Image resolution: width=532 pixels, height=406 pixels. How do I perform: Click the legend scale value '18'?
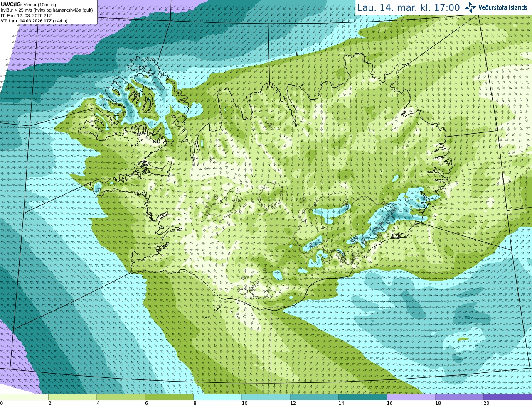coord(438,403)
